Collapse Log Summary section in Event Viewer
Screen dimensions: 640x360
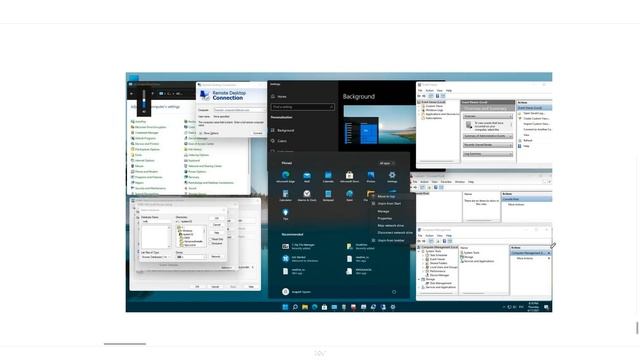coord(510,154)
